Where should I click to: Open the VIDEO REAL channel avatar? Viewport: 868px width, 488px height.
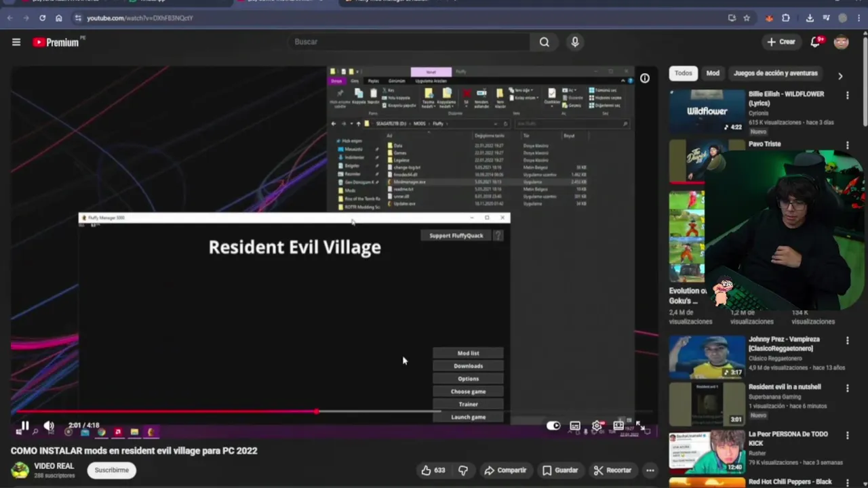(20, 470)
